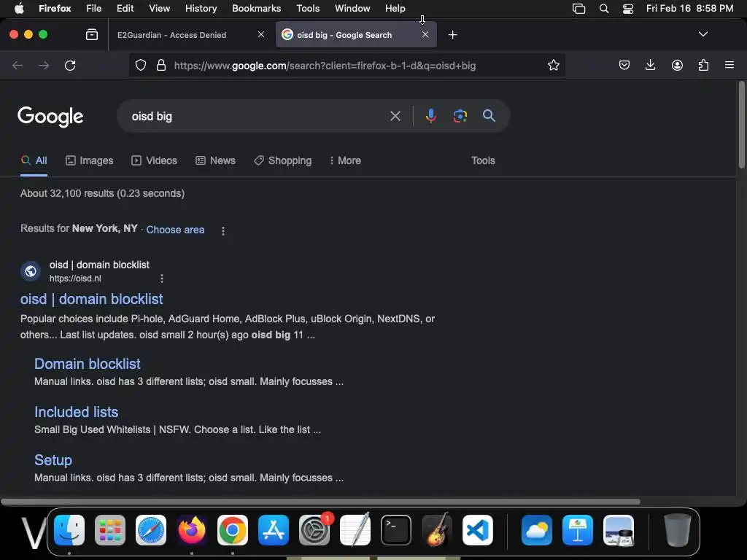The height and width of the screenshot is (560, 747).
Task: Click the vertical page scrollbar
Action: pos(741,125)
